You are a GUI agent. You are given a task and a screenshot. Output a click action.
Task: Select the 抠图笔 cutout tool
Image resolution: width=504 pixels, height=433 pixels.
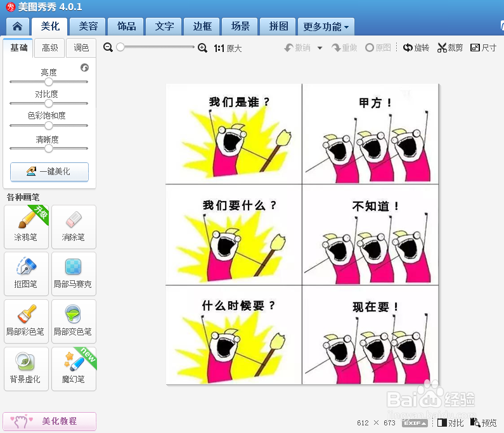click(26, 274)
